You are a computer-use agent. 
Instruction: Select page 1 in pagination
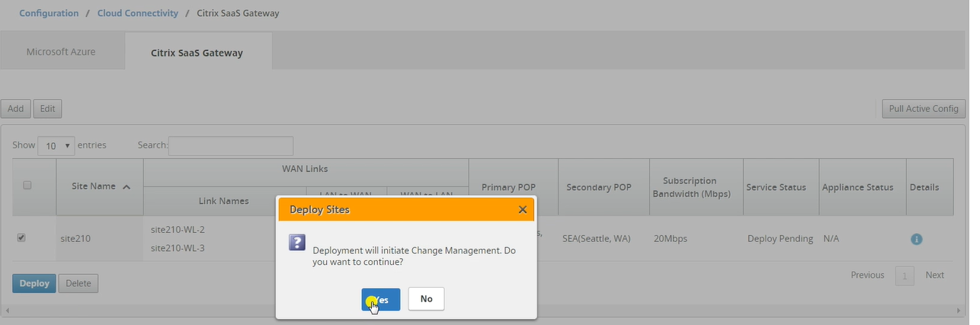coord(905,276)
